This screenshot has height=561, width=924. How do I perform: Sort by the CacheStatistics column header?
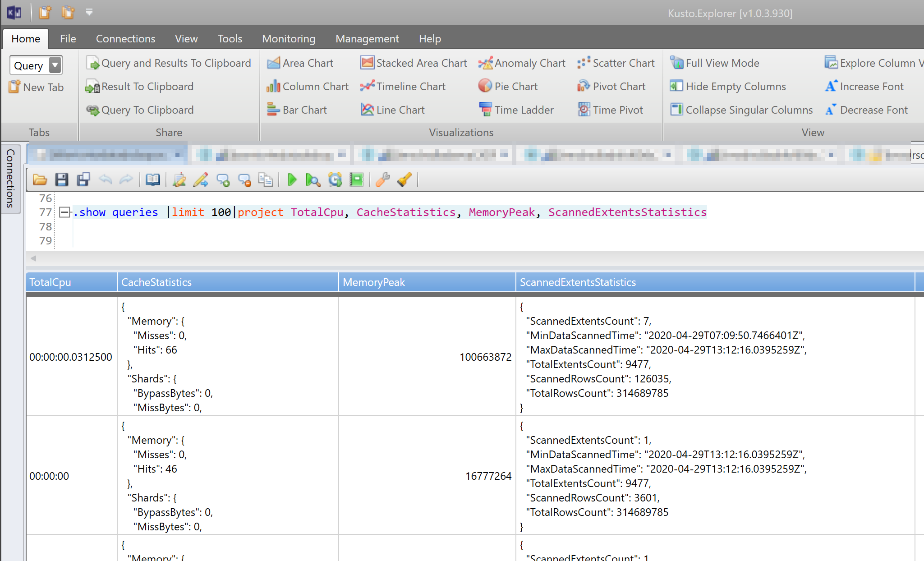pos(228,282)
